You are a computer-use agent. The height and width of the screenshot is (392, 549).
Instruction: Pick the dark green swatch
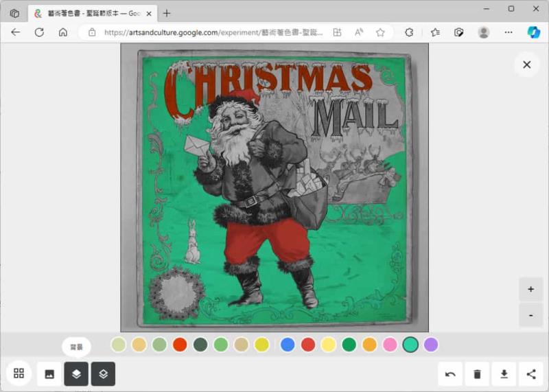tap(349, 345)
